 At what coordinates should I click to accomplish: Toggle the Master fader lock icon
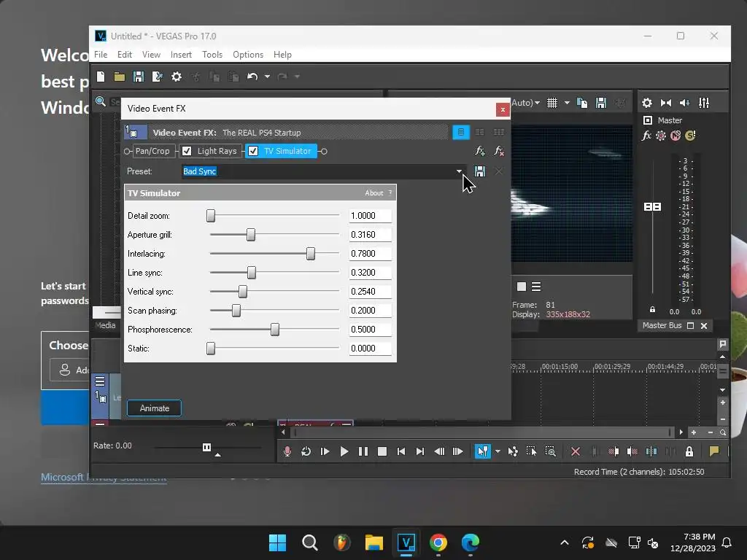coord(653,309)
